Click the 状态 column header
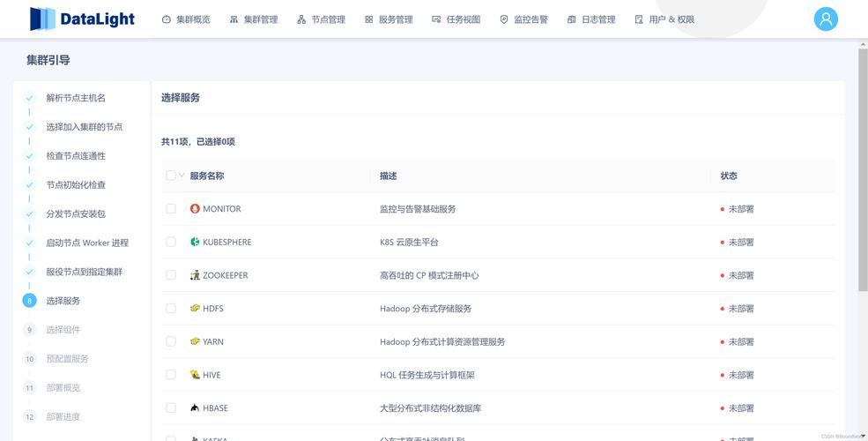The image size is (868, 441). pyautogui.click(x=729, y=176)
